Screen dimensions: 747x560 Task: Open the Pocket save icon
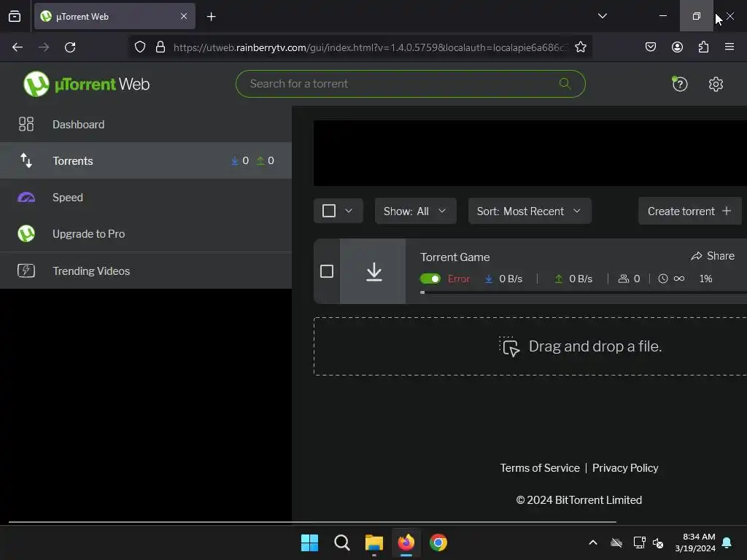[x=651, y=47]
